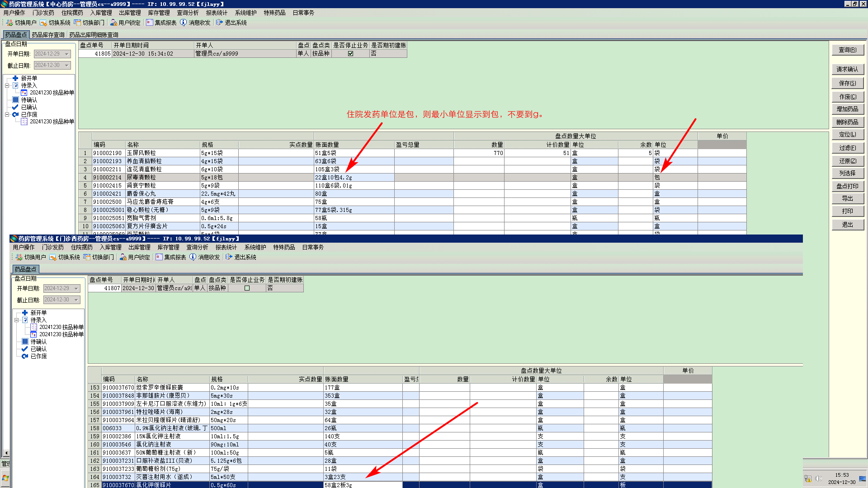This screenshot has height=488, width=868.
Task: Collapse the 已作废 tree node
Action: click(x=7, y=114)
